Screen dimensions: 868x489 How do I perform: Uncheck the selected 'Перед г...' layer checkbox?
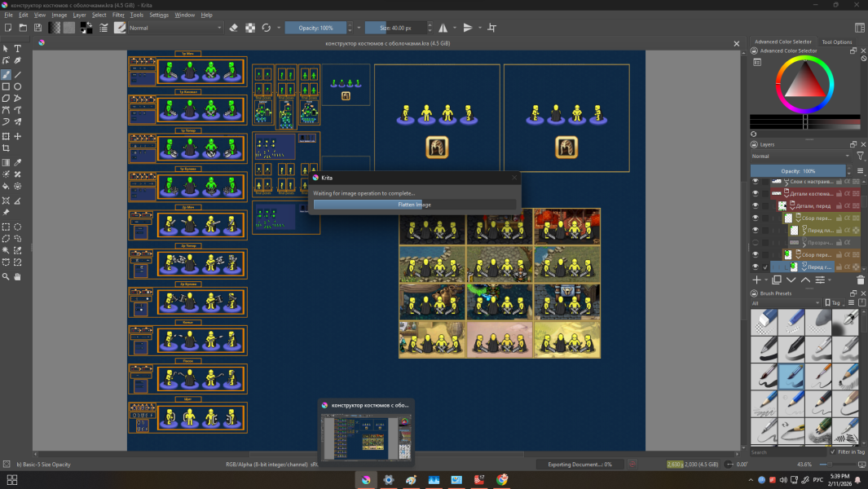(765, 267)
